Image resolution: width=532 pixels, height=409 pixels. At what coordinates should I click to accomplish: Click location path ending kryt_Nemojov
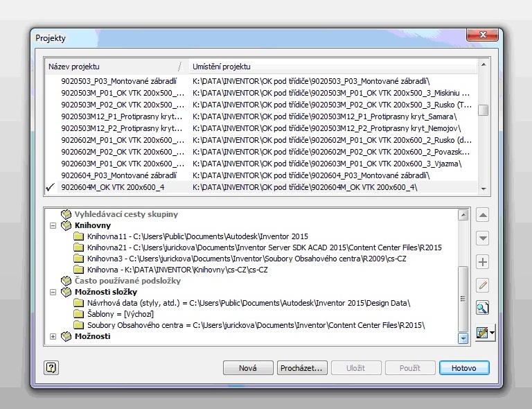(x=327, y=128)
